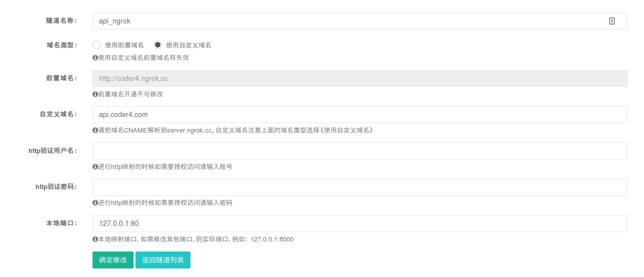Select the '使用前置域名' radio button

point(97,45)
